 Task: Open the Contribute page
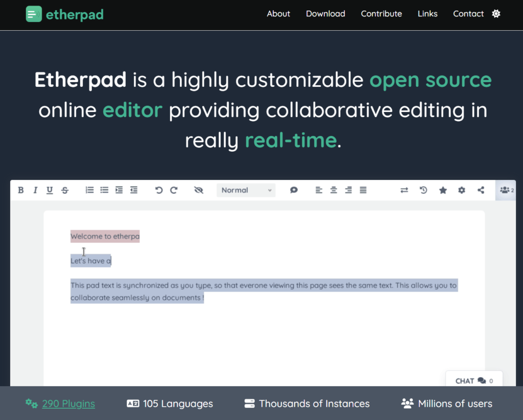pos(382,14)
